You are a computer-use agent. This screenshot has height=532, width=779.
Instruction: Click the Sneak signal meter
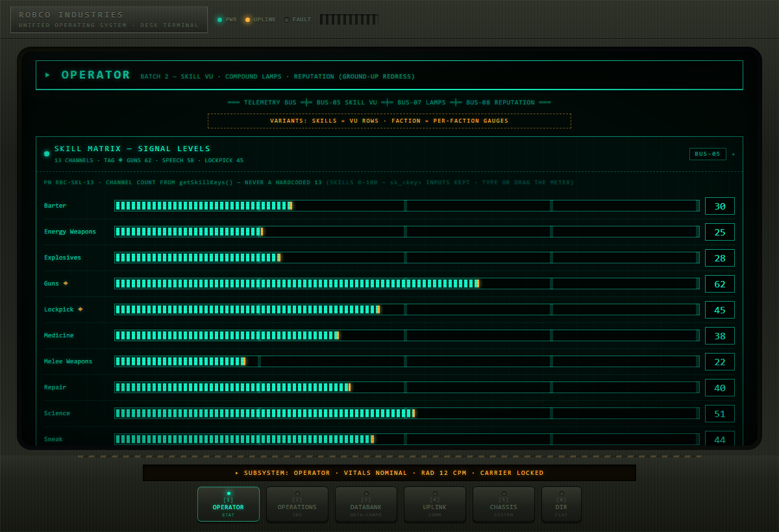(407, 439)
